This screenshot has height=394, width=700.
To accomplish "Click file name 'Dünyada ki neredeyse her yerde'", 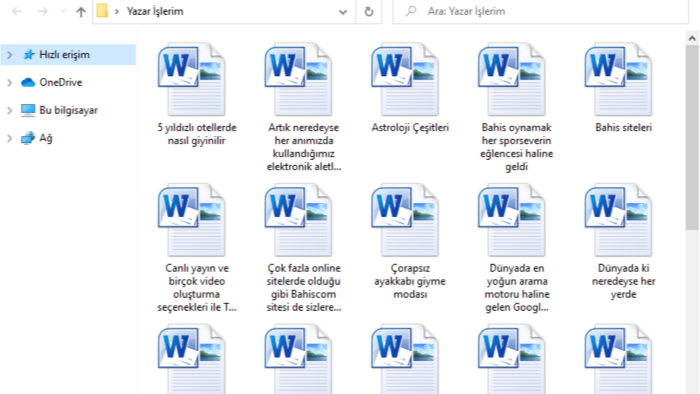I will (624, 281).
